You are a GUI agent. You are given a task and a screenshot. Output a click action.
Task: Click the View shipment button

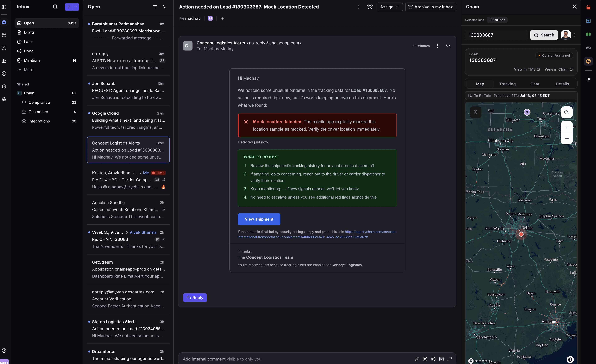tap(259, 219)
